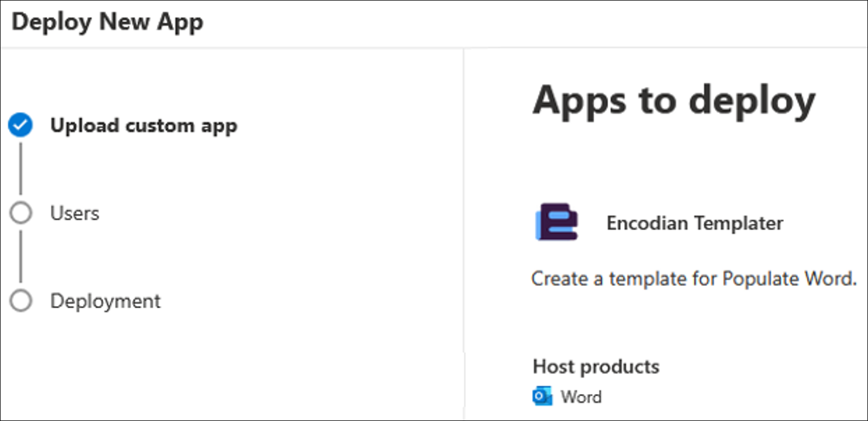
Task: Select the Users step circle
Action: pos(21,214)
